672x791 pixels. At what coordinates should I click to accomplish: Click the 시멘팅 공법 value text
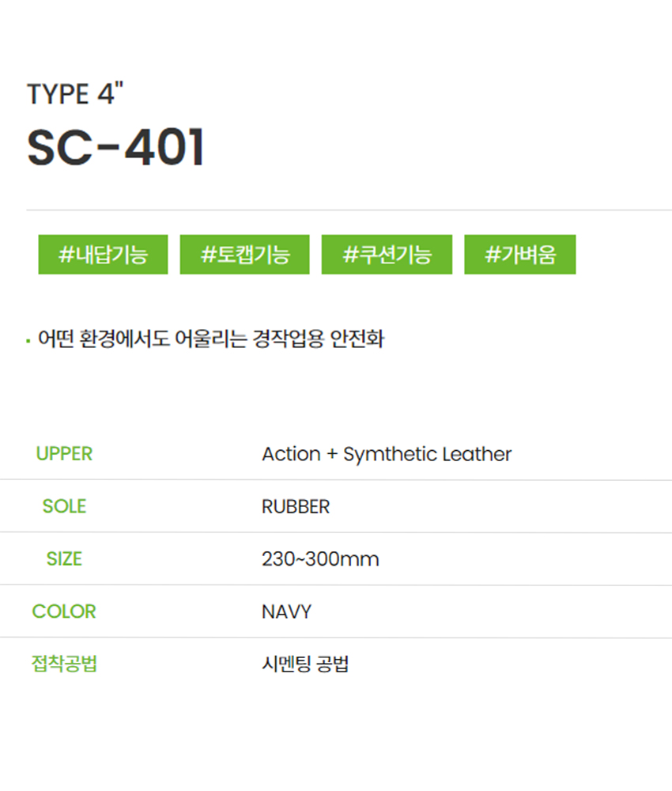(305, 664)
